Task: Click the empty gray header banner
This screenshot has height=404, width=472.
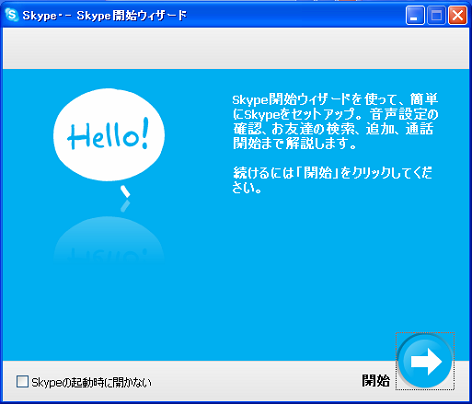Action: click(x=236, y=49)
